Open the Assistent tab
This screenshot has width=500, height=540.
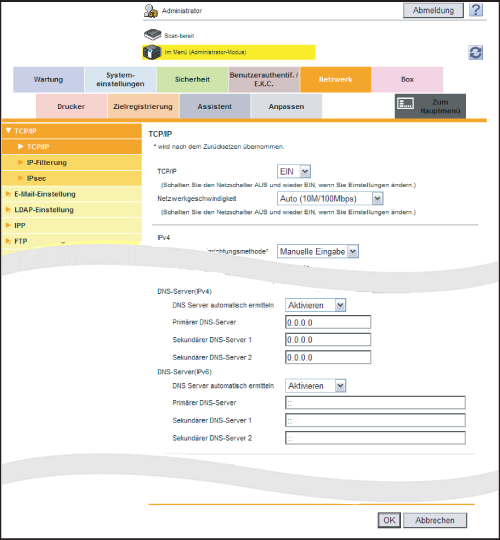215,106
